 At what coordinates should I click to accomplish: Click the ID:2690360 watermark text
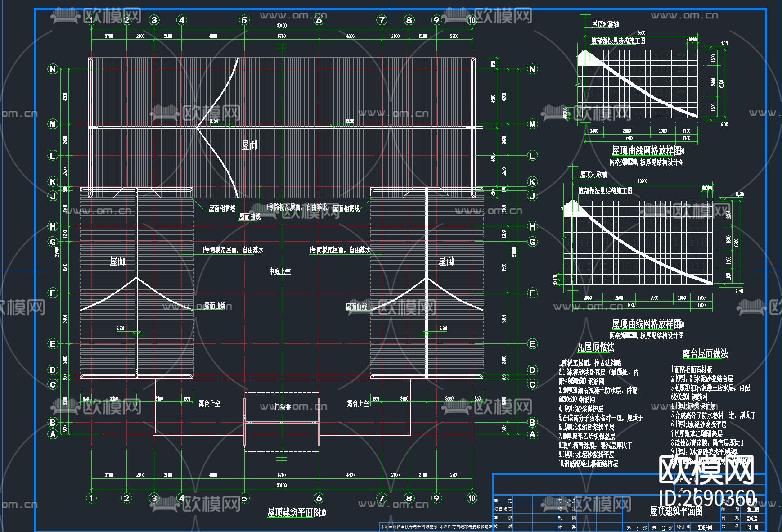[x=707, y=498]
